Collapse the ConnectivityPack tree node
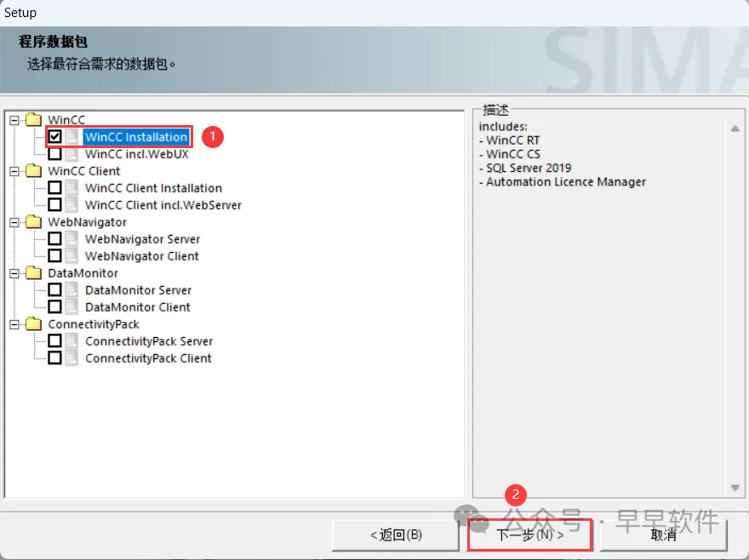 pos(14,324)
